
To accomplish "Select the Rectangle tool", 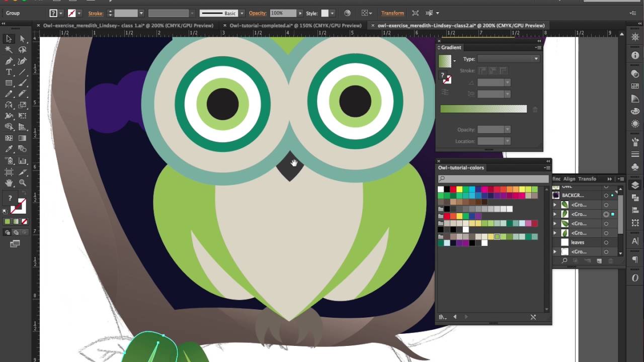I will click(9, 83).
